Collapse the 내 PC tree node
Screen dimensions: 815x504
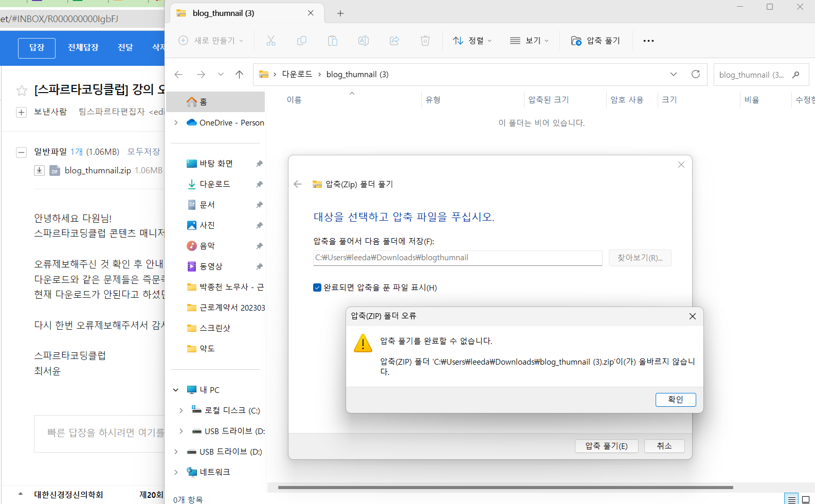pyautogui.click(x=176, y=390)
